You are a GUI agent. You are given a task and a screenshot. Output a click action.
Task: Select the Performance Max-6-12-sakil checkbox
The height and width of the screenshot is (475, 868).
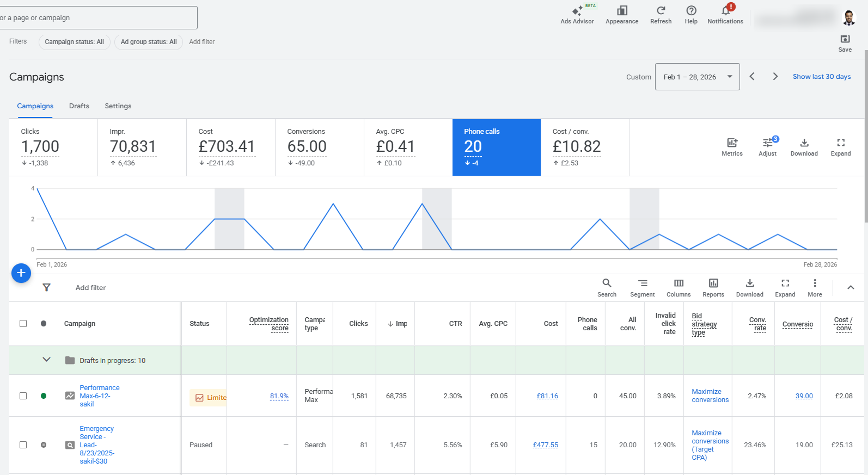tap(23, 396)
